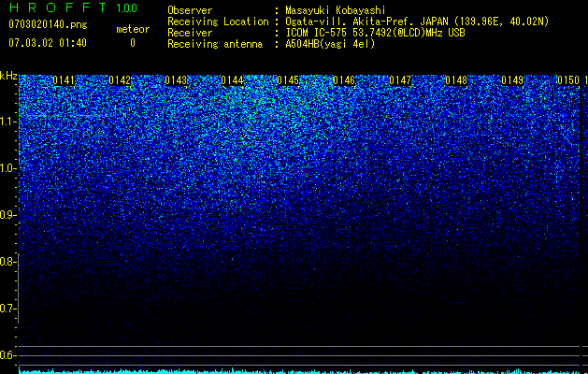The height and width of the screenshot is (374, 588).
Task: Click the HROFFT 1.0.0 title text
Action: [73, 7]
